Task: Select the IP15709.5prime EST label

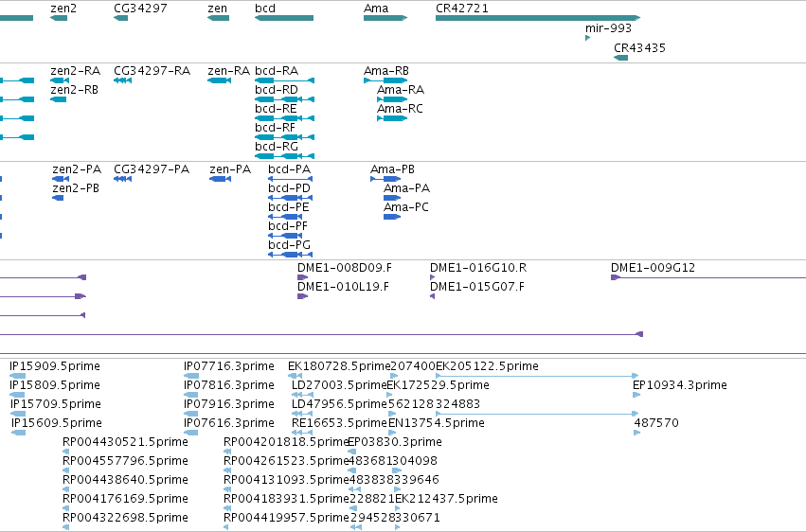Action: pyautogui.click(x=56, y=404)
